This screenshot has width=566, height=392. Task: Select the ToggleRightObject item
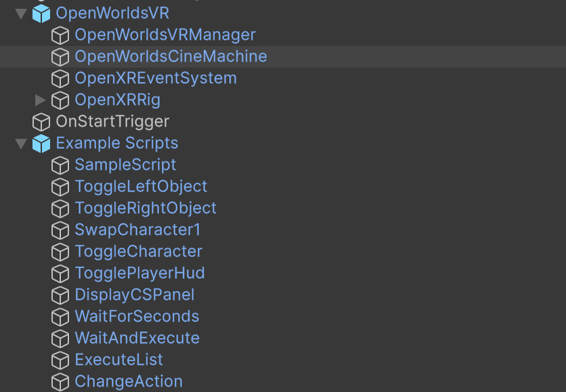click(x=146, y=209)
